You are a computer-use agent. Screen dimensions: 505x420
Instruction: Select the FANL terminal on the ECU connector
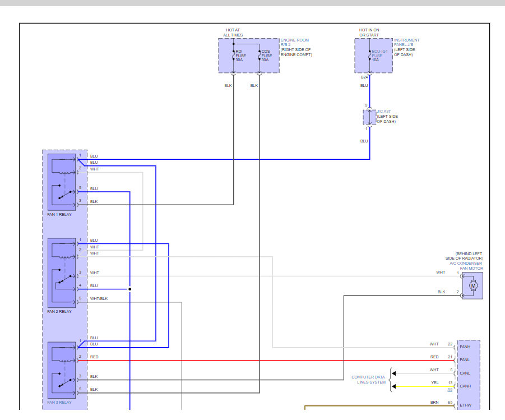465,360
